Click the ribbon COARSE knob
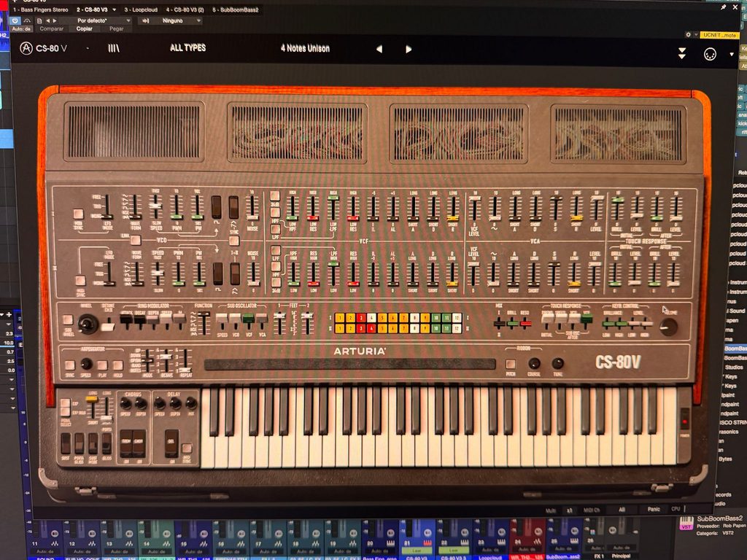Image resolution: width=747 pixels, height=560 pixels. [534, 364]
